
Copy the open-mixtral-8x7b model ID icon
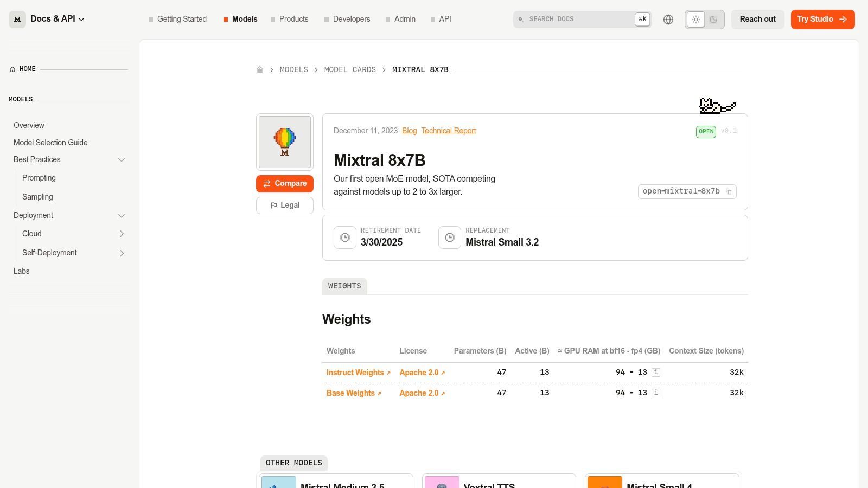[x=729, y=191]
